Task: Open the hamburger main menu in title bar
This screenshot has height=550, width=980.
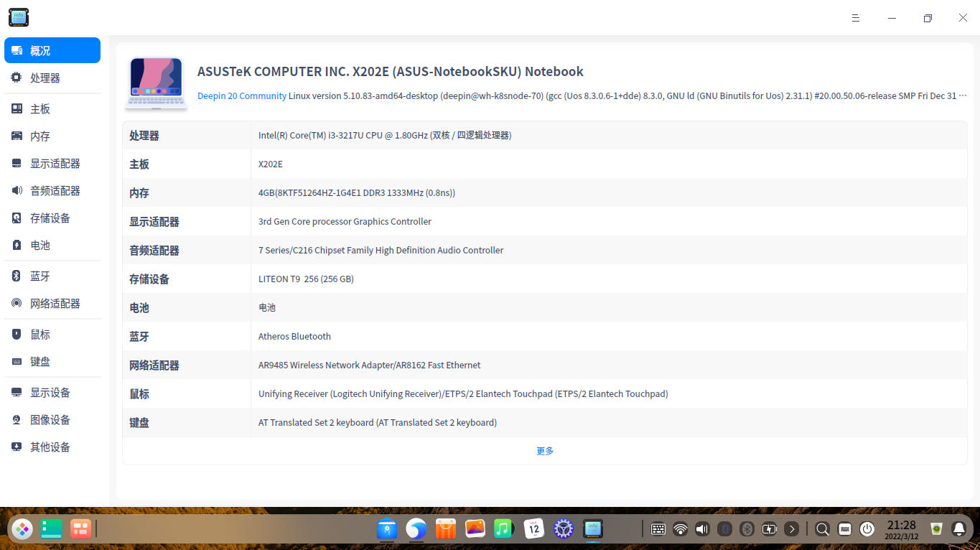Action: tap(856, 18)
